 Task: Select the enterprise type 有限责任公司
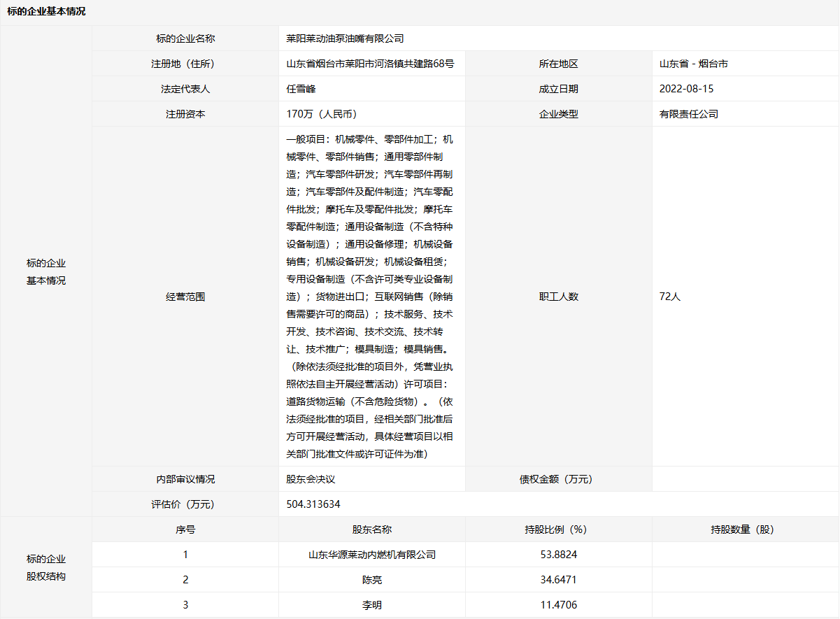(x=688, y=114)
